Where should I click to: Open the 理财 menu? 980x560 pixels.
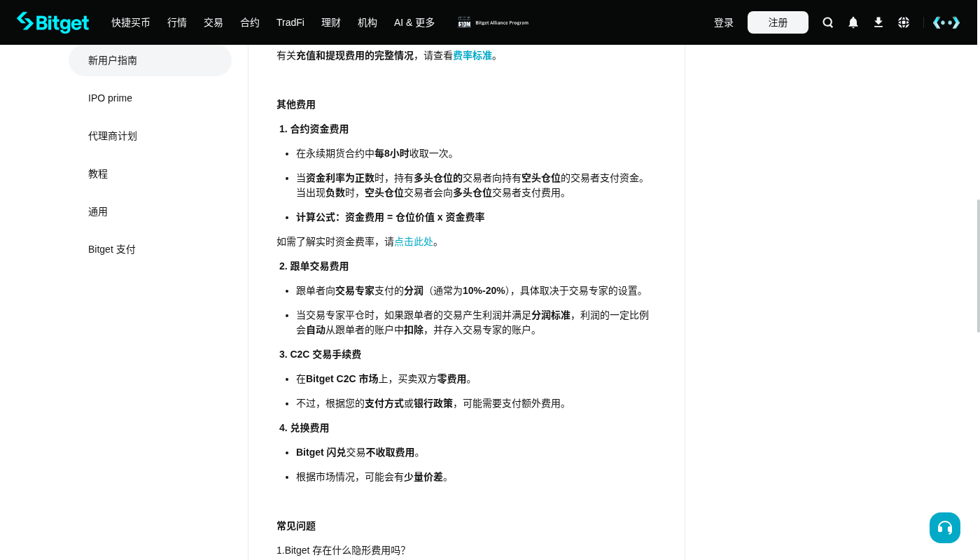[331, 22]
